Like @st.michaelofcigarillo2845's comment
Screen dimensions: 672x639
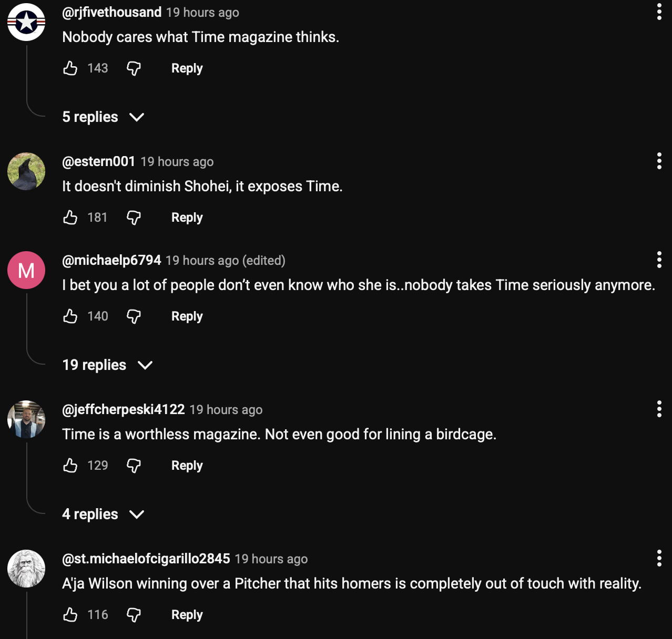tap(70, 615)
